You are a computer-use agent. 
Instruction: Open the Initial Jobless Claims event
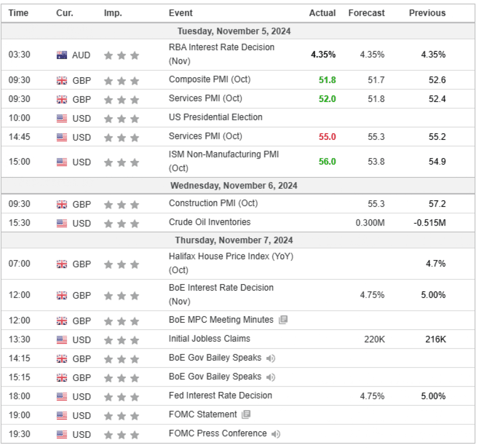pyautogui.click(x=209, y=339)
